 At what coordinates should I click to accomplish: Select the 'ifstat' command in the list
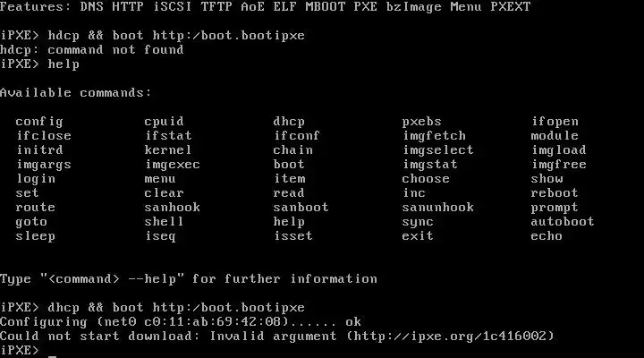point(168,136)
